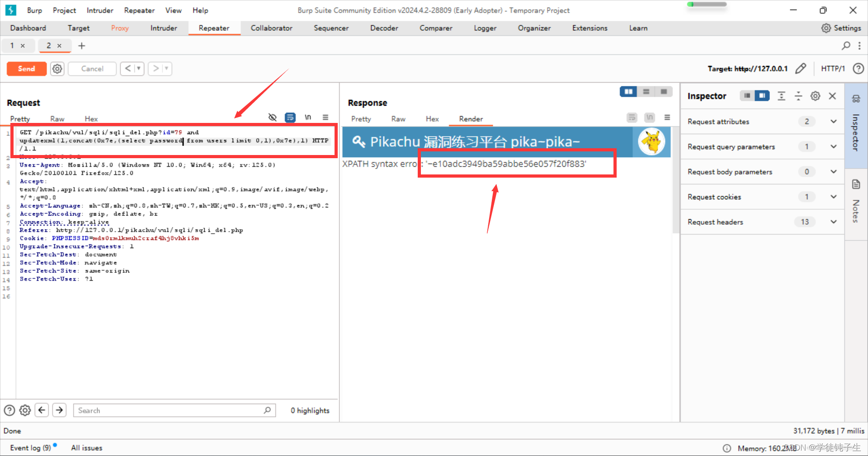Image resolution: width=868 pixels, height=456 pixels.
Task: Expand Request headers section
Action: point(833,222)
